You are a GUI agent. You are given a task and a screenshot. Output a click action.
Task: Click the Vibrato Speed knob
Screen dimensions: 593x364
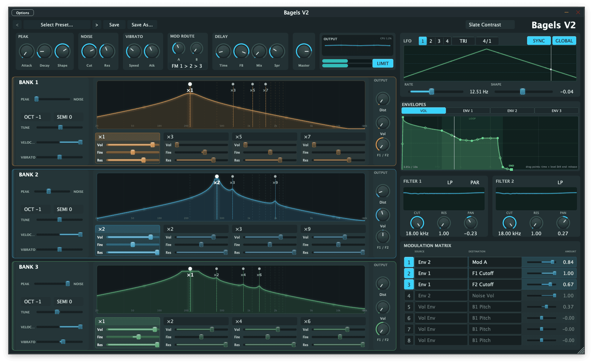134,51
